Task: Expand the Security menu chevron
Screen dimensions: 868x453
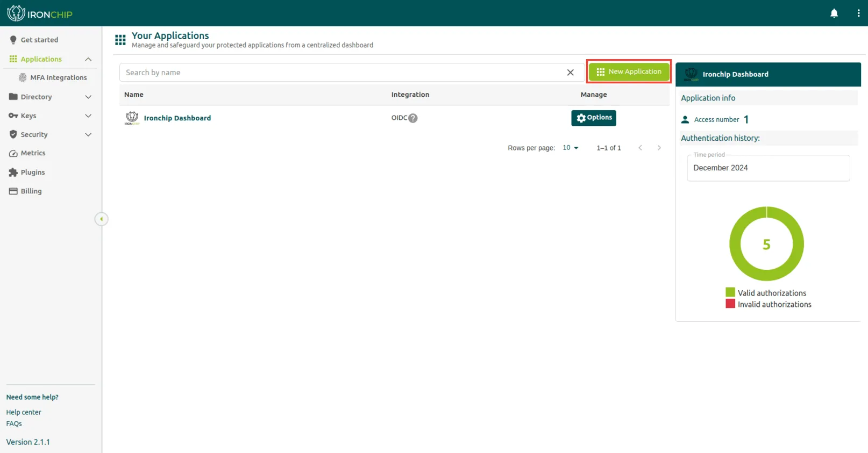Action: (x=88, y=134)
